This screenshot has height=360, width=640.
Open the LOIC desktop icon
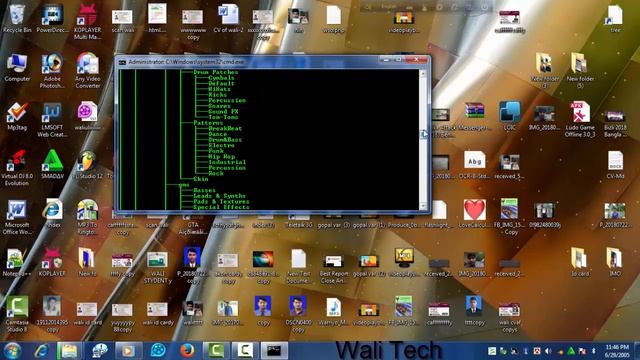coord(509,116)
